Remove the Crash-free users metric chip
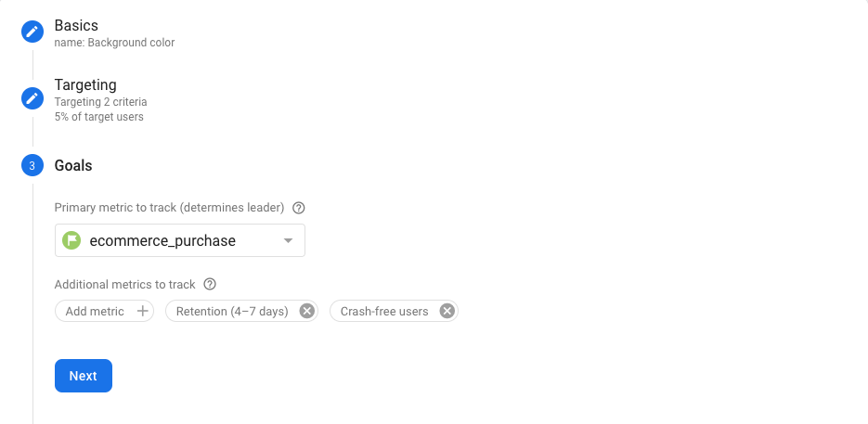Viewport: 868px width, 424px height. (447, 312)
